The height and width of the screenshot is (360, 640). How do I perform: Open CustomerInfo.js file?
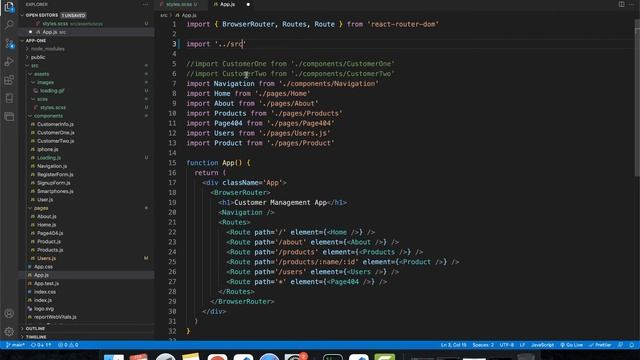coord(55,124)
